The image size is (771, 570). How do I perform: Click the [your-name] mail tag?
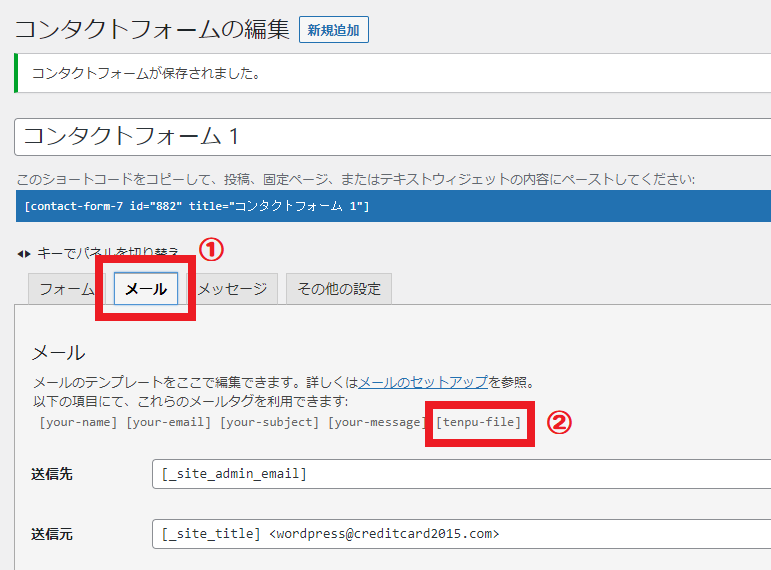(78, 422)
